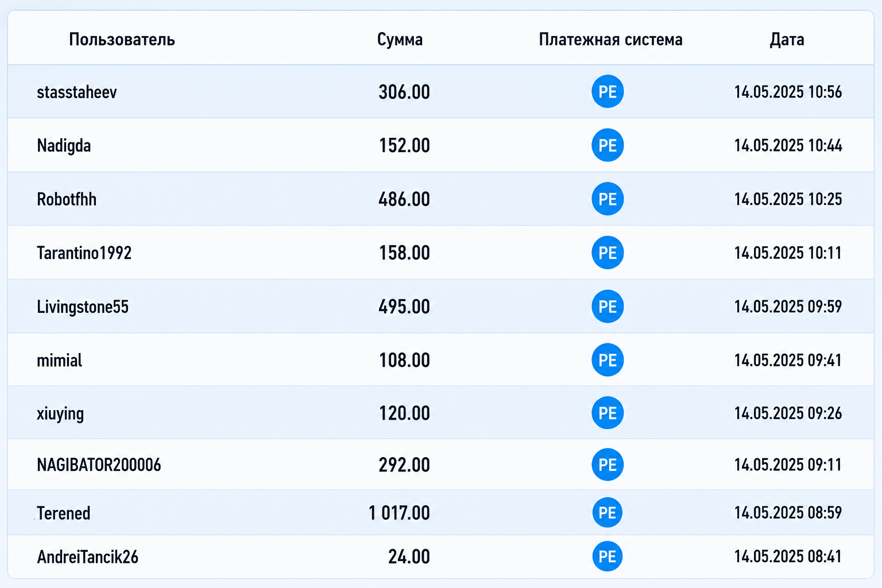Click the PE payment icon for Nadigda
The height and width of the screenshot is (588, 882).
click(608, 145)
